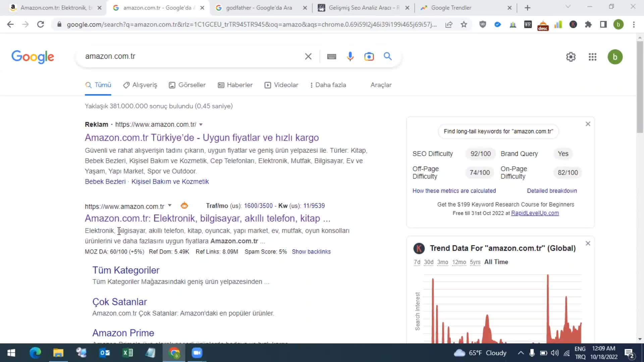Open the bar-chart extension icon
This screenshot has height=362, width=644.
pos(558,25)
